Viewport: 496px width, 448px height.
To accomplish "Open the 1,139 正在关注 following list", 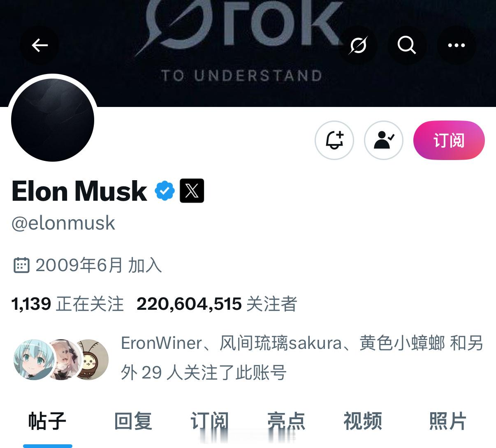I will click(67, 304).
